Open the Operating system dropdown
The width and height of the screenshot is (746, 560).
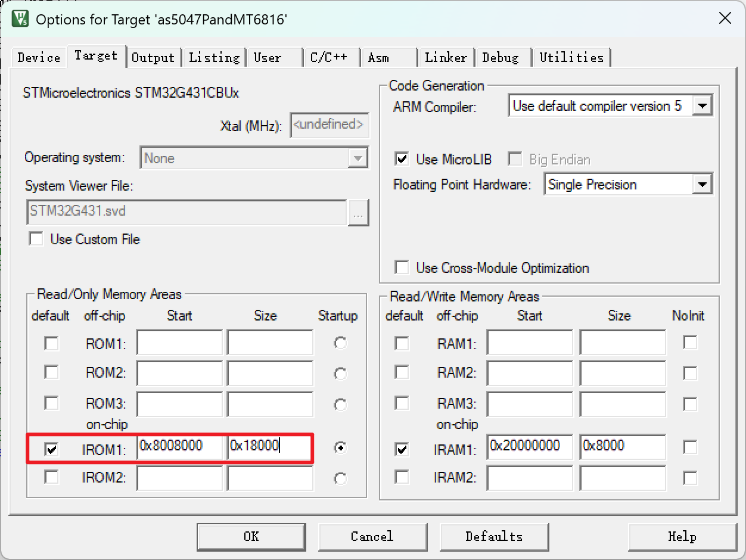254,158
